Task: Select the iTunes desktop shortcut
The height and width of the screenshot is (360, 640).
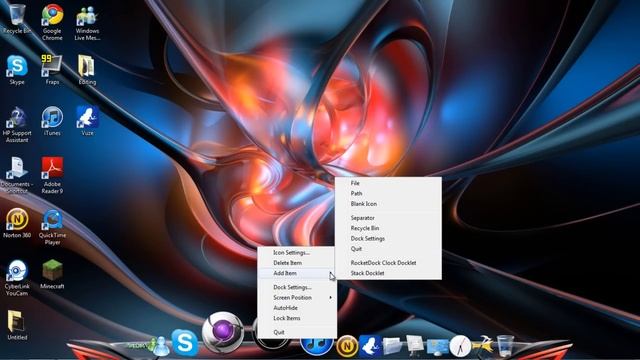Action: [x=52, y=121]
